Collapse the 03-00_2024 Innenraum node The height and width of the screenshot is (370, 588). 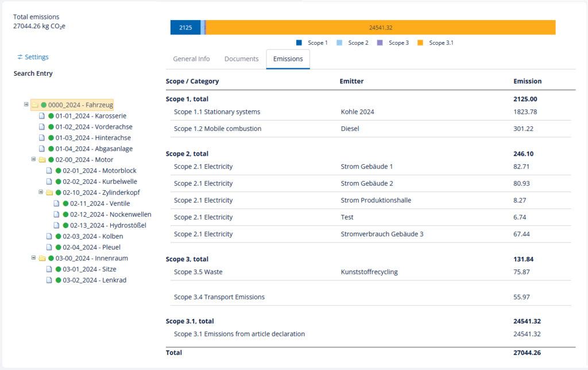click(x=34, y=258)
